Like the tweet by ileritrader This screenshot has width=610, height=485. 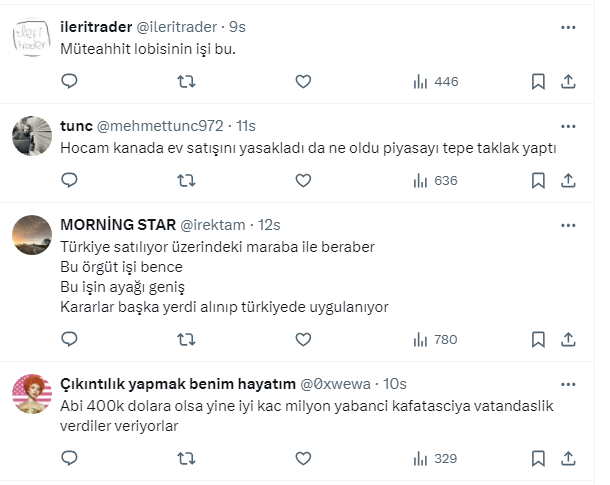tap(303, 81)
